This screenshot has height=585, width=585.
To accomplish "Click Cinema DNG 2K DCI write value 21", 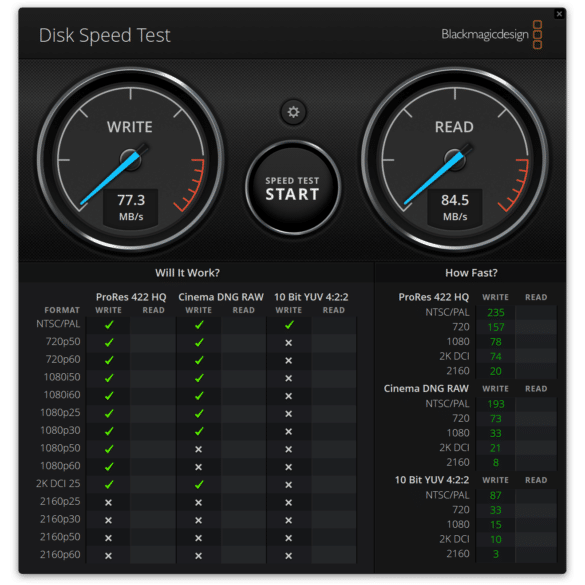I will click(x=495, y=448).
